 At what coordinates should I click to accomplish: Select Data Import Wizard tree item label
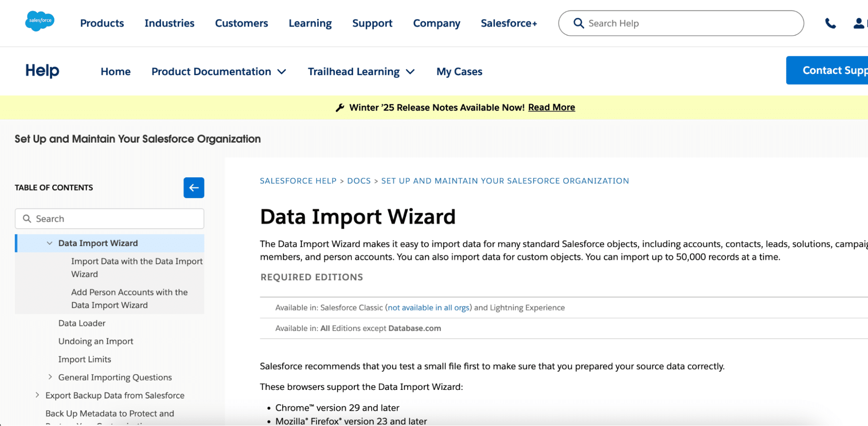pyautogui.click(x=98, y=243)
